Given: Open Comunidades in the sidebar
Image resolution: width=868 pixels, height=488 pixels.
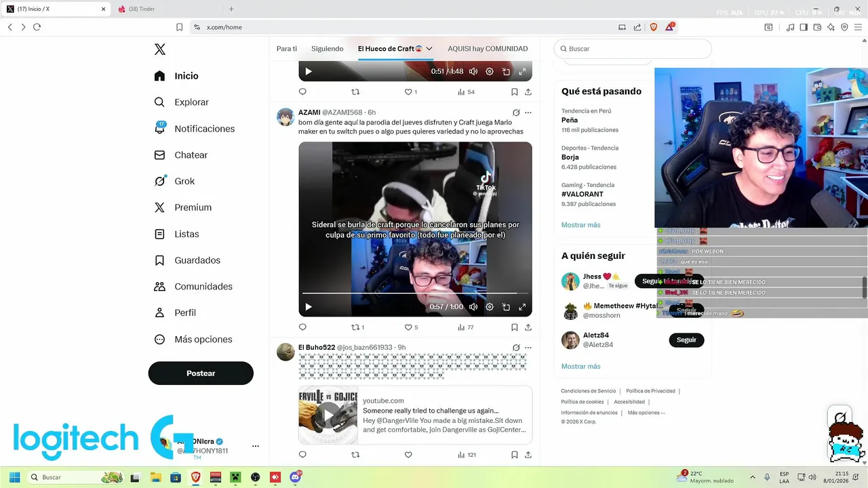Looking at the screenshot, I should [193, 287].
